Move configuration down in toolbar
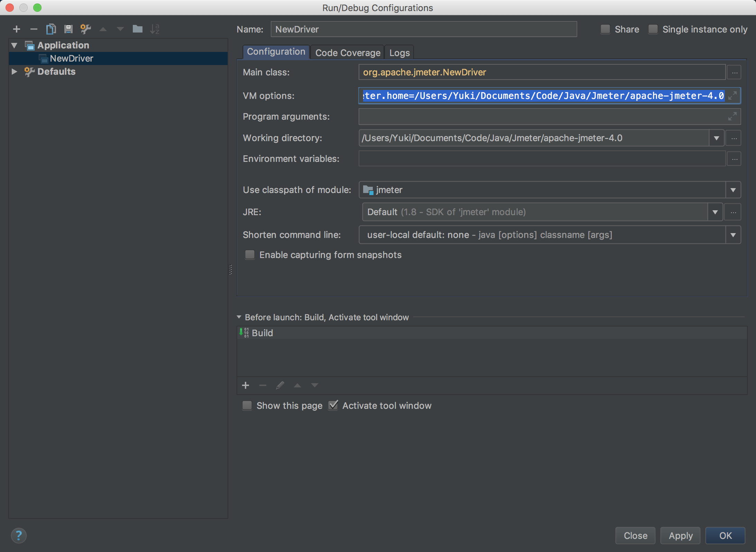Image resolution: width=756 pixels, height=552 pixels. point(120,29)
